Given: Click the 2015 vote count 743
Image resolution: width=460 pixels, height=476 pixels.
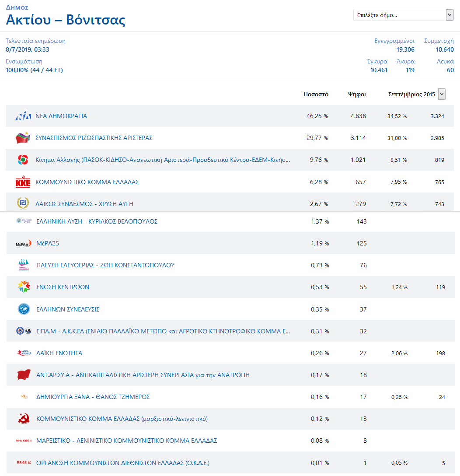Looking at the screenshot, I should click(439, 204).
